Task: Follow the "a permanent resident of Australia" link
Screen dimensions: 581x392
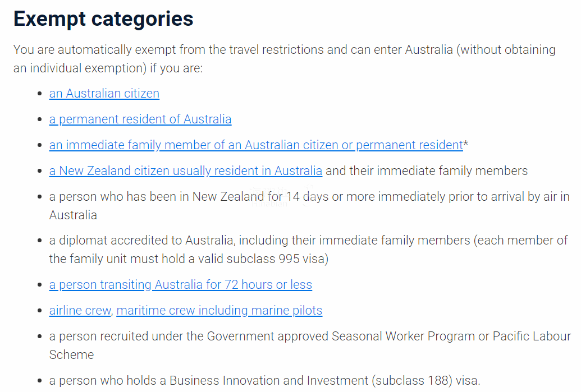Action: point(140,119)
